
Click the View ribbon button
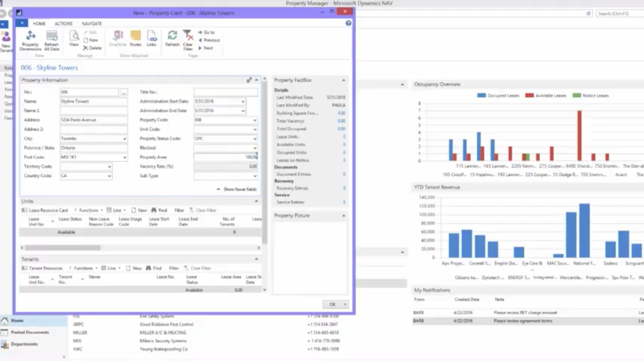coord(74,39)
